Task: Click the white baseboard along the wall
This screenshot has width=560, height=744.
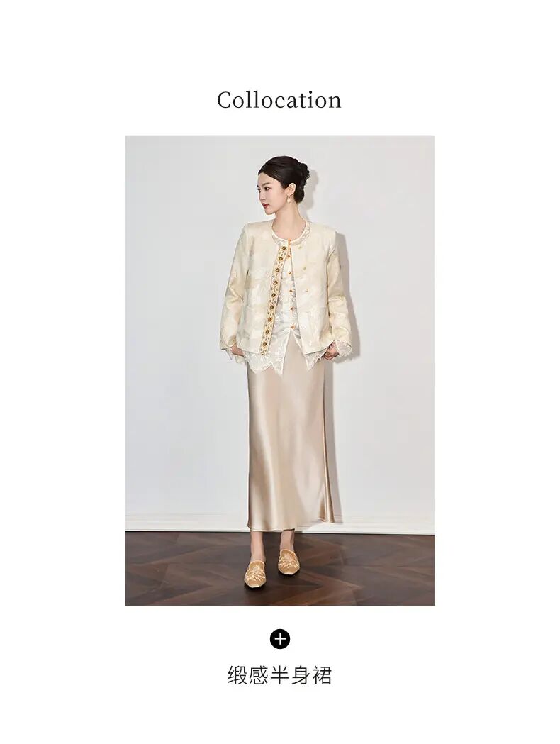Action: (190, 523)
